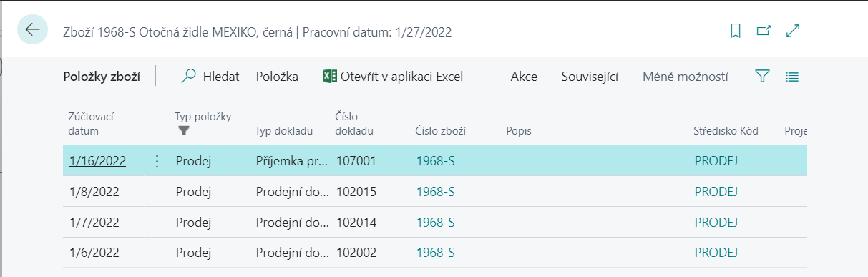The image size is (868, 277).
Task: Open the filter pane funnel icon
Action: click(x=762, y=77)
